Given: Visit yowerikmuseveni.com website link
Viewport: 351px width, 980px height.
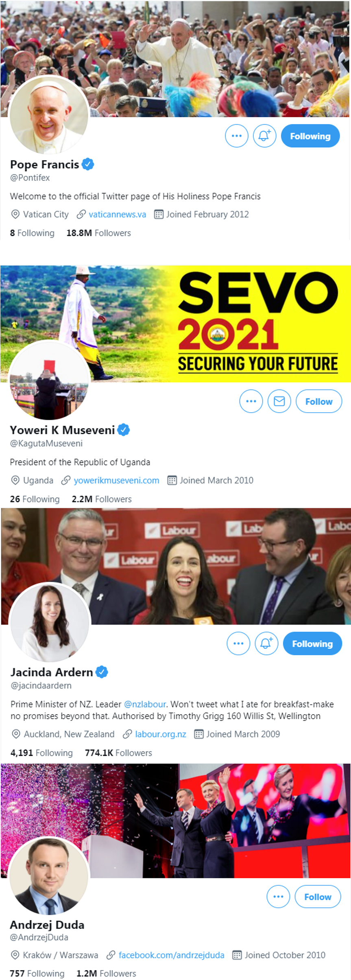Looking at the screenshot, I should coord(116,480).
